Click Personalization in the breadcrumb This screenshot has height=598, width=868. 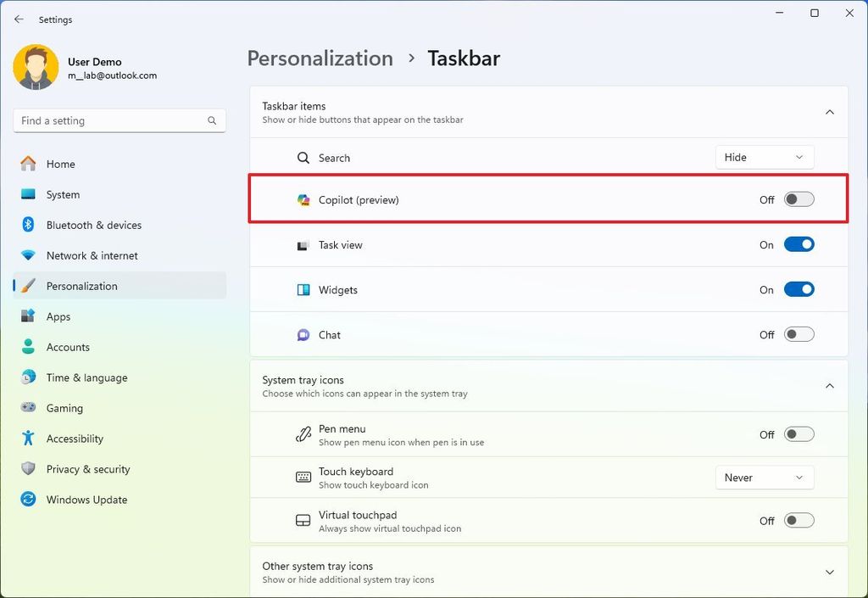(320, 58)
